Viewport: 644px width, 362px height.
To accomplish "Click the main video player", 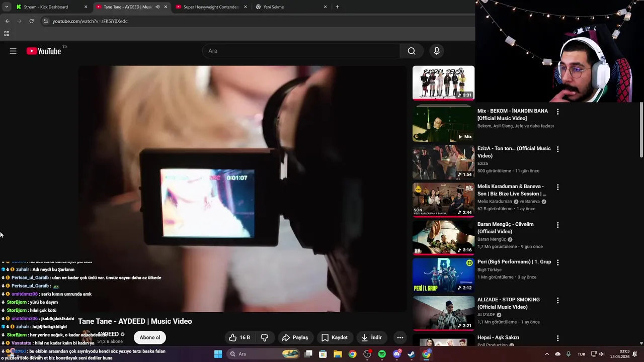I will 242,189.
